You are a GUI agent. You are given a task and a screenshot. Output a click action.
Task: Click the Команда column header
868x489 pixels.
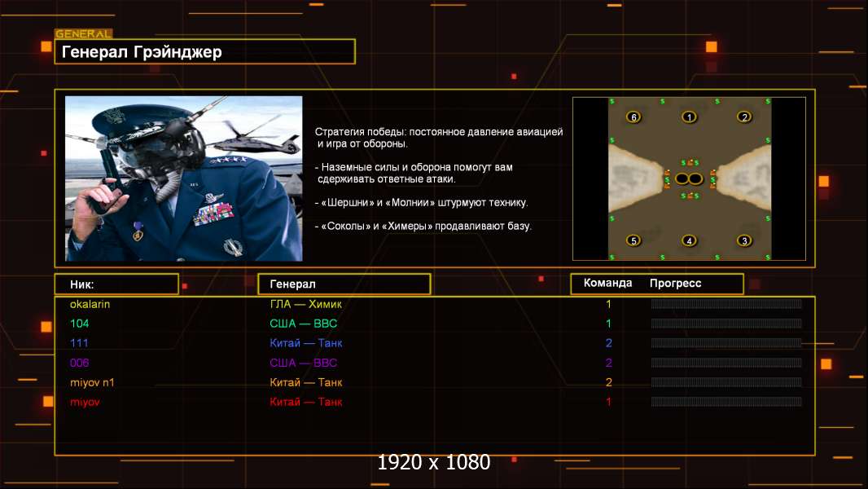point(607,284)
